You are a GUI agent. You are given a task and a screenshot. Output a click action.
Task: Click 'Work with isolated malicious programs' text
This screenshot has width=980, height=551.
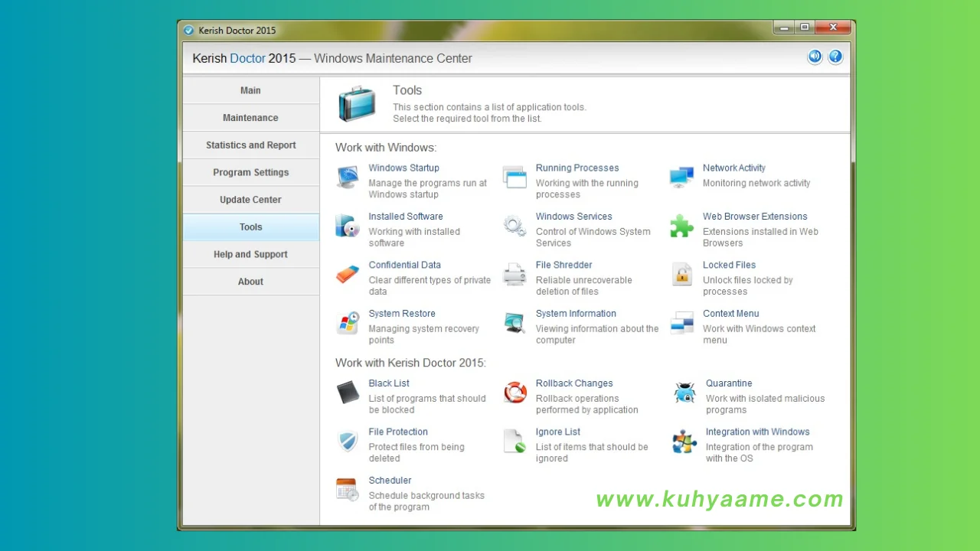click(766, 404)
